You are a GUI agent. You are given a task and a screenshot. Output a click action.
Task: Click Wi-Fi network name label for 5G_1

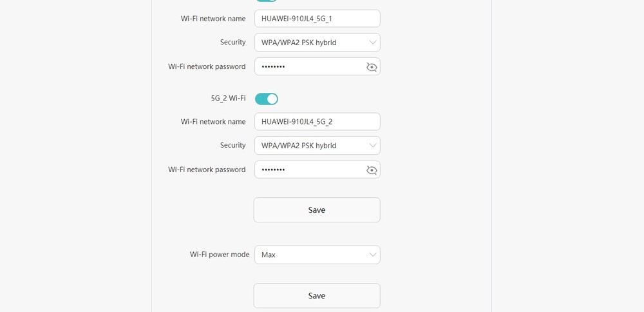point(213,19)
